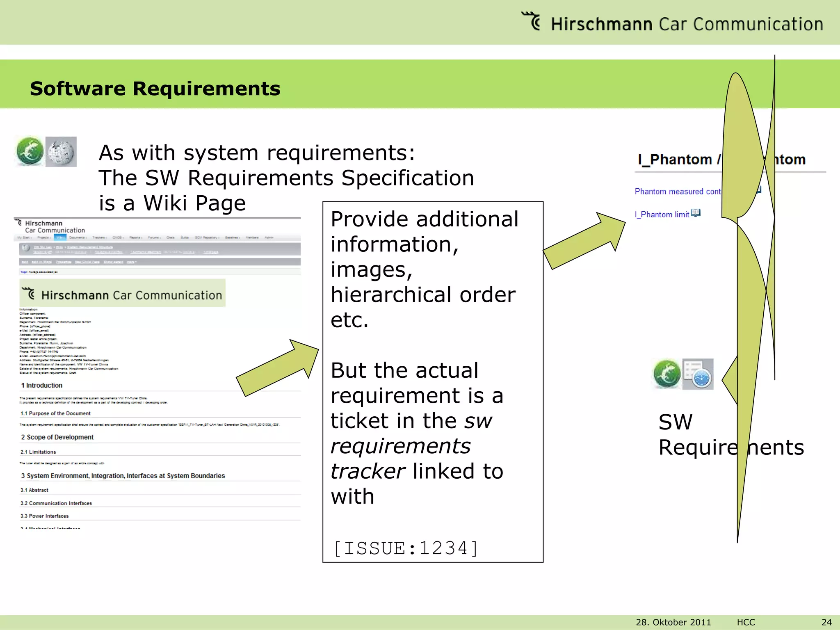Click the comment or attachment link

(146, 252)
